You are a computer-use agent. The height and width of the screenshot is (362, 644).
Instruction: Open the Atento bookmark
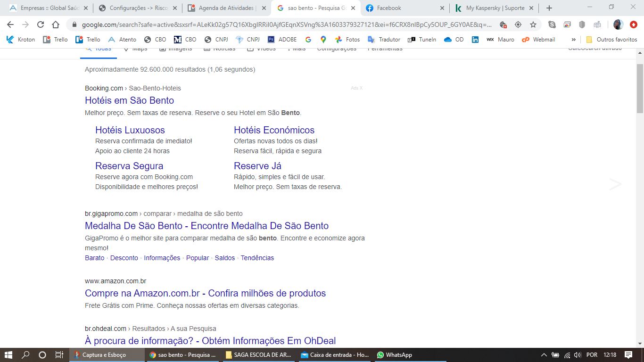coord(122,40)
